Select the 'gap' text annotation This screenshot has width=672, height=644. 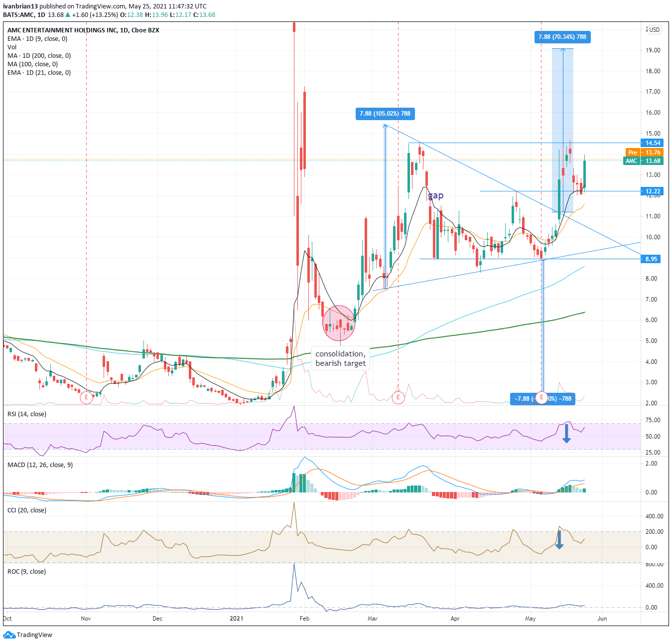[x=436, y=195]
